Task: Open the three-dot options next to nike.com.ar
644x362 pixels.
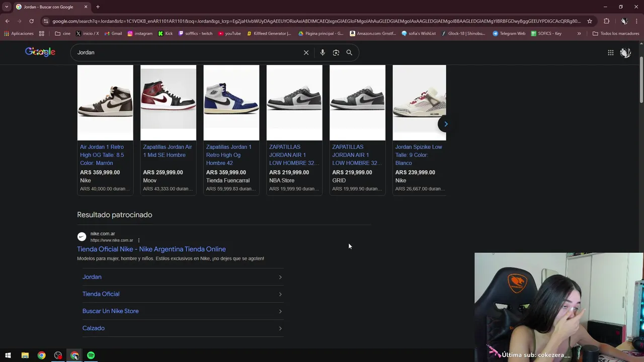Action: [139, 240]
